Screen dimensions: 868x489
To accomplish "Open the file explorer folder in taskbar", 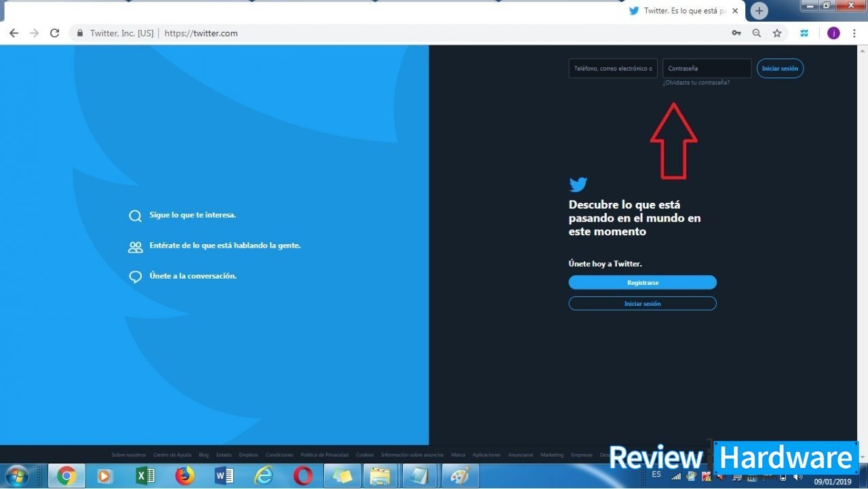I will coord(381,476).
